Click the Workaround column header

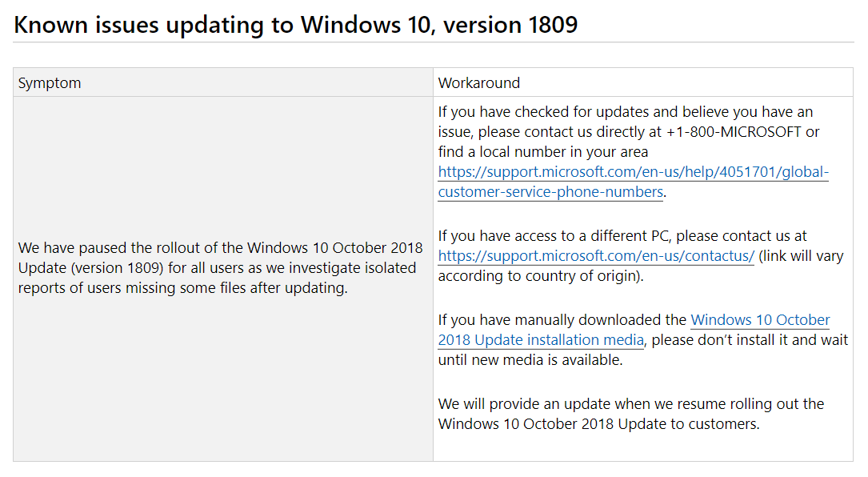pyautogui.click(x=479, y=82)
